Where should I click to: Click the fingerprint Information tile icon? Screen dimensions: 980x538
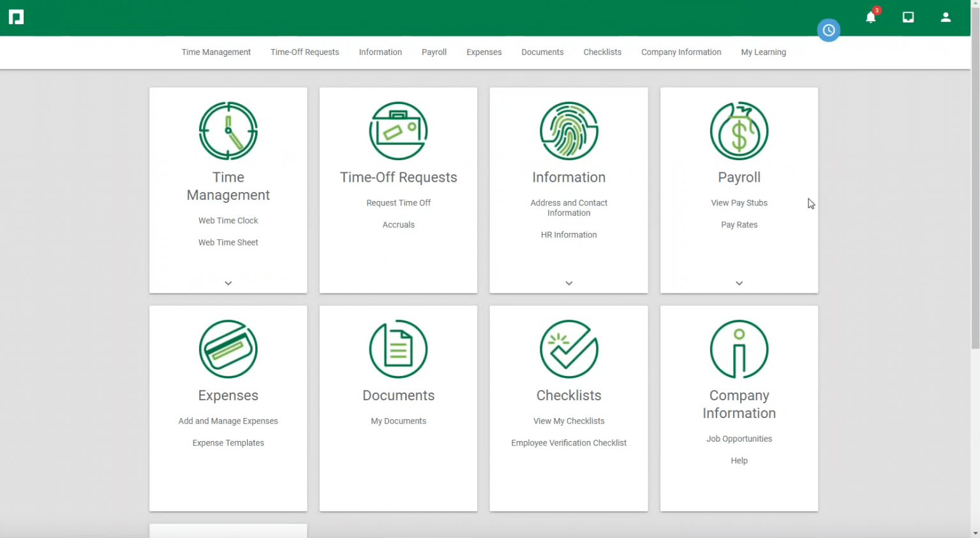pos(568,131)
